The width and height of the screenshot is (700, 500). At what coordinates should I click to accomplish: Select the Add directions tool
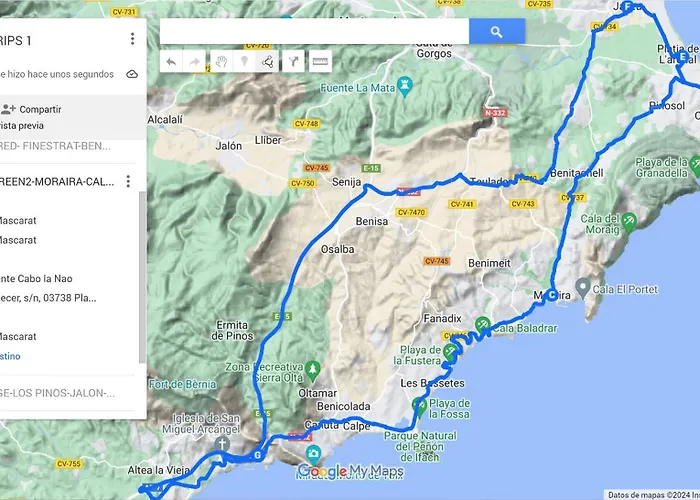coord(294,62)
